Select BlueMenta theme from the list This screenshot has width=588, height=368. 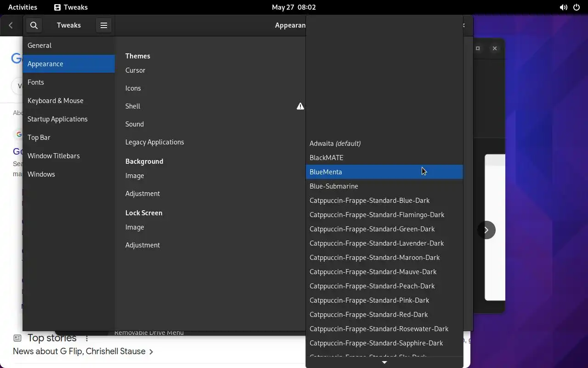[x=326, y=172]
